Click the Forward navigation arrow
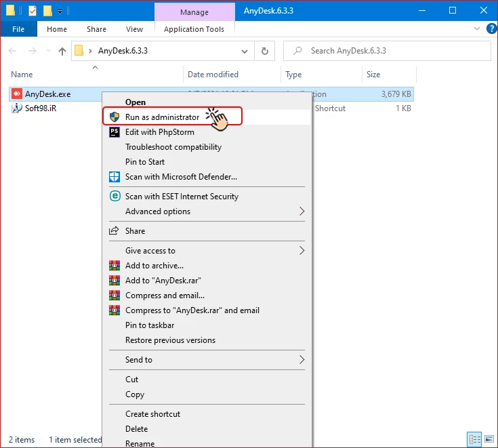Image resolution: width=498 pixels, height=448 pixels. [32, 51]
